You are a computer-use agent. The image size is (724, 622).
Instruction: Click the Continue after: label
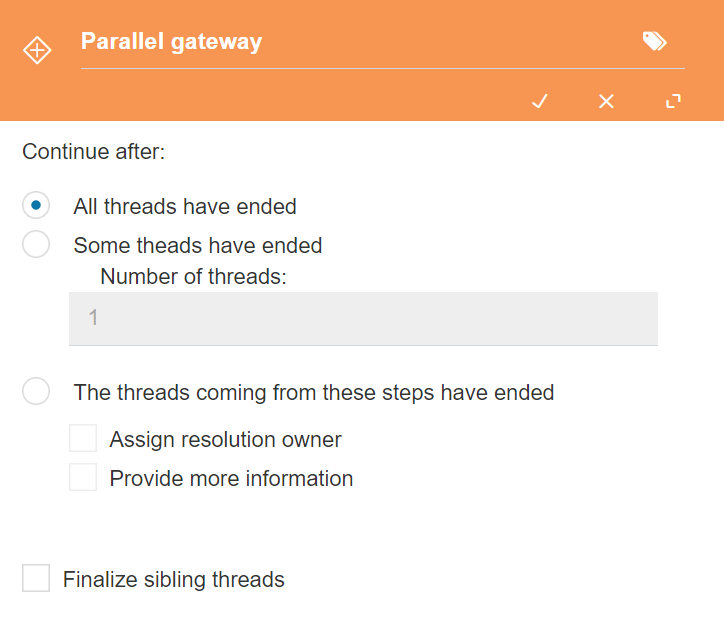coord(94,151)
